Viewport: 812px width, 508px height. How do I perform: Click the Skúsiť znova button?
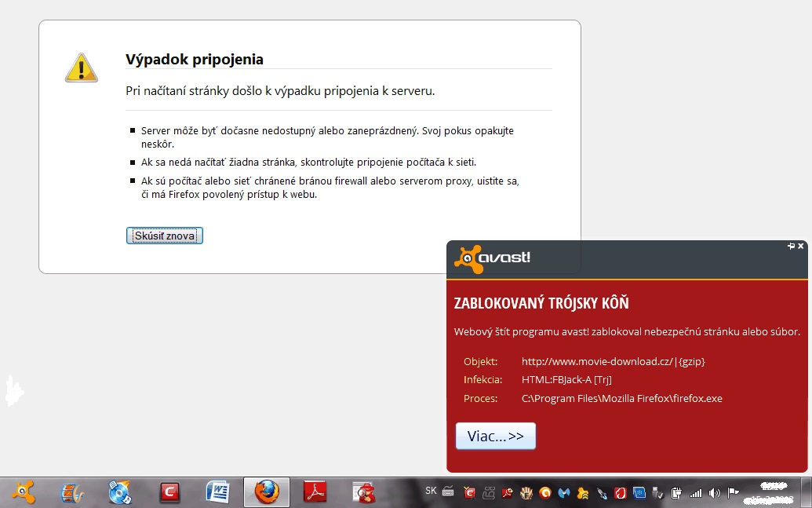coord(165,236)
